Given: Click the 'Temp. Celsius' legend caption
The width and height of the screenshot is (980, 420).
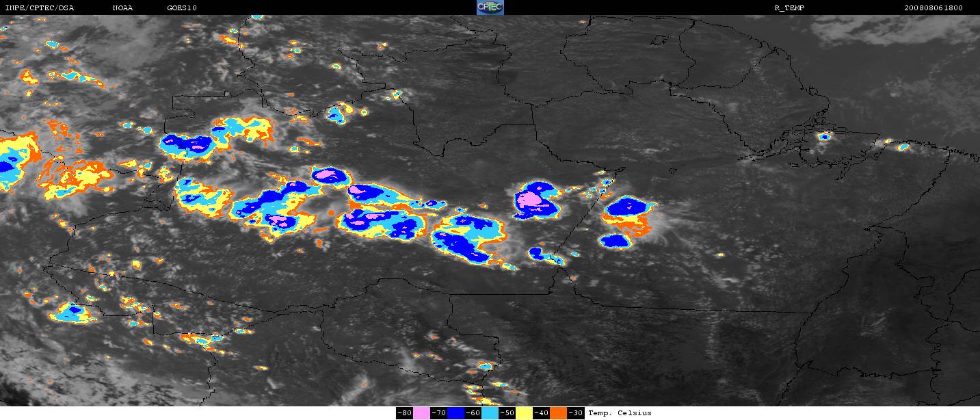Looking at the screenshot, I should click(620, 413).
